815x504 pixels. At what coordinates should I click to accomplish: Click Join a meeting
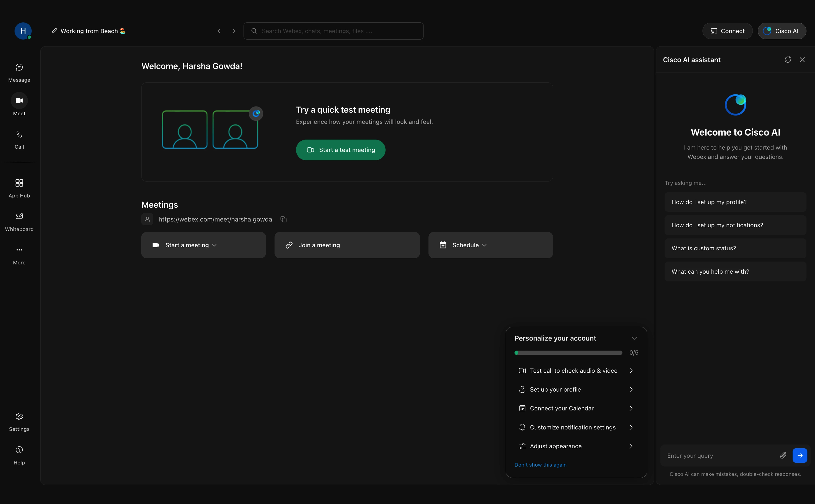[347, 245]
